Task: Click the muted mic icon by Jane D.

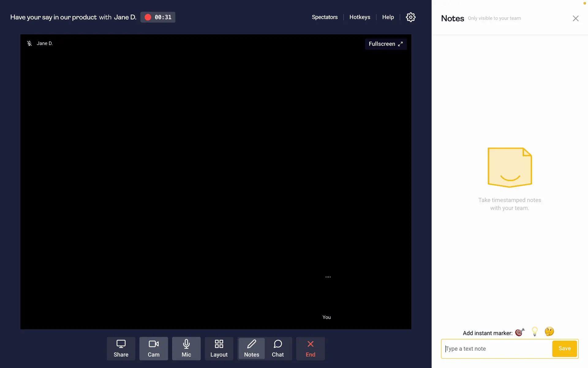Action: [x=29, y=44]
